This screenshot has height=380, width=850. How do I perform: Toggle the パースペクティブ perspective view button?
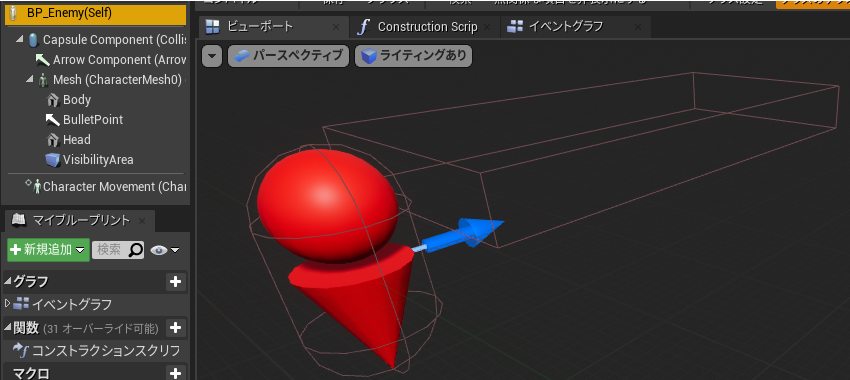tap(288, 56)
